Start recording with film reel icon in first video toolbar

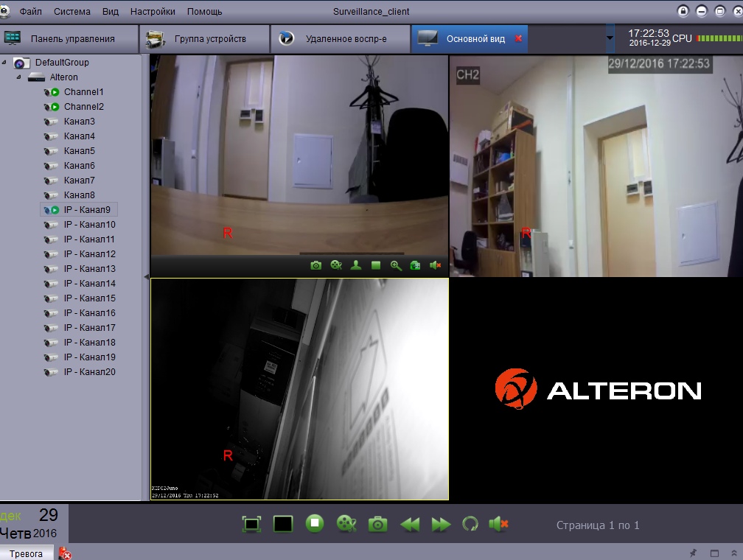point(336,265)
